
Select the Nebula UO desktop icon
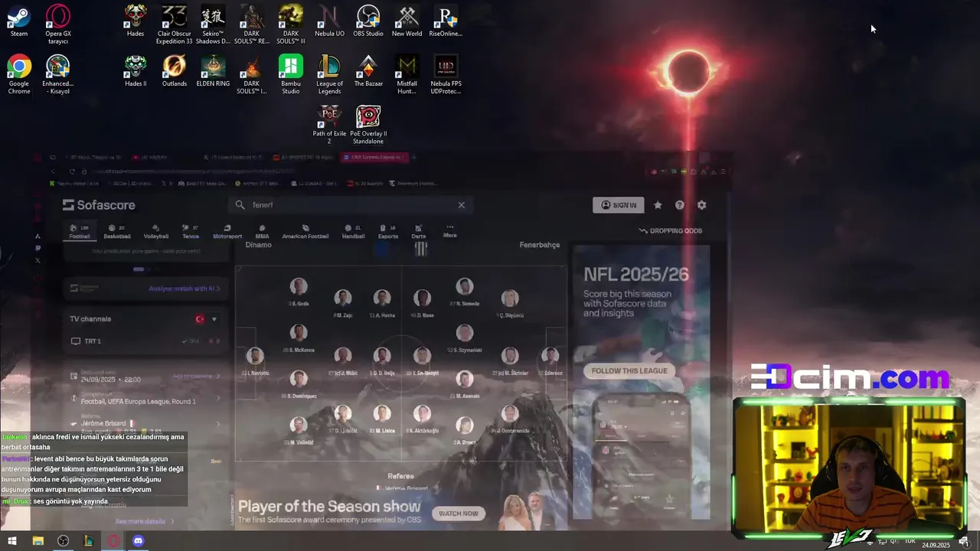point(329,21)
